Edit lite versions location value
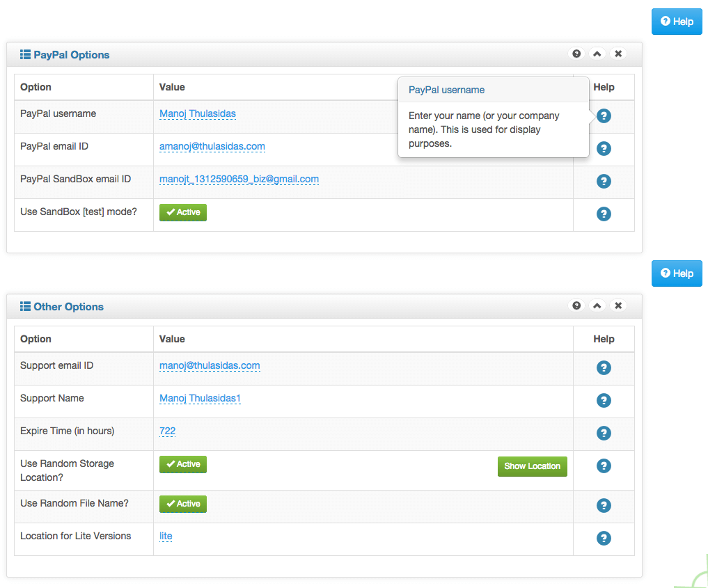Screen dimensions: 708x588 coord(166,536)
